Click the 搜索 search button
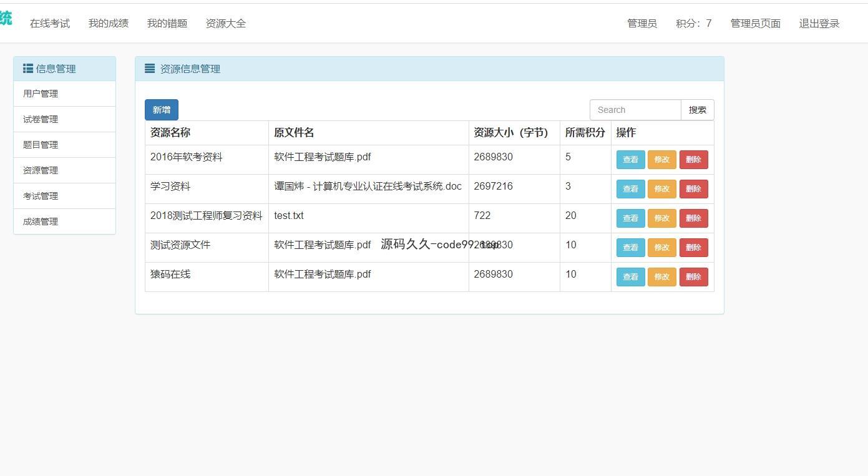Screen dimensions: 868x476 (x=697, y=110)
